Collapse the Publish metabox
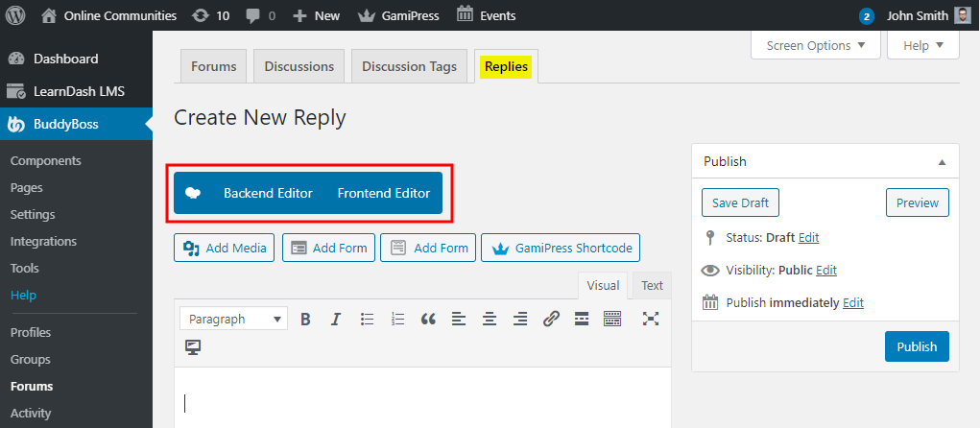Viewport: 980px width, 428px height. tap(942, 162)
